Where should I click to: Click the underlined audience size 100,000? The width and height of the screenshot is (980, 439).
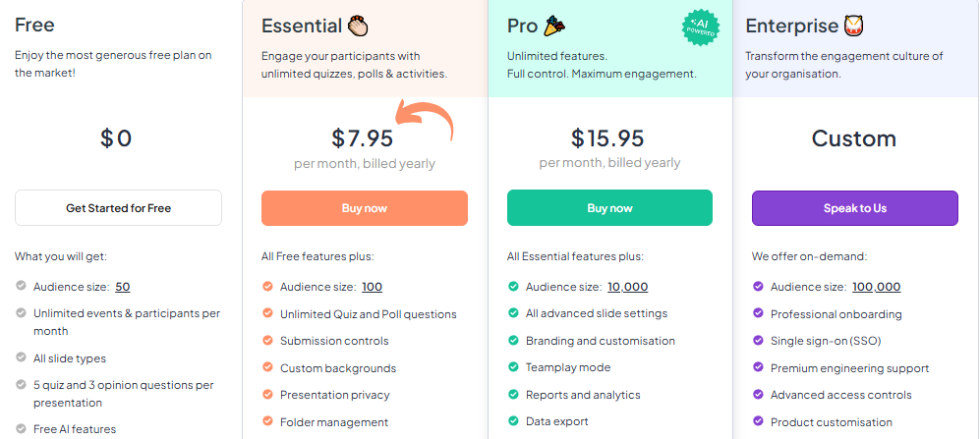tap(876, 287)
